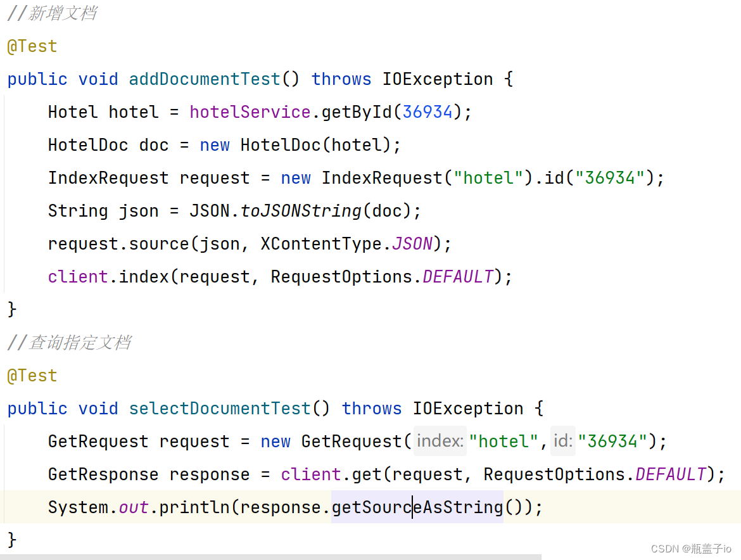Click the "hotel" string in IndexRequest

[488, 178]
